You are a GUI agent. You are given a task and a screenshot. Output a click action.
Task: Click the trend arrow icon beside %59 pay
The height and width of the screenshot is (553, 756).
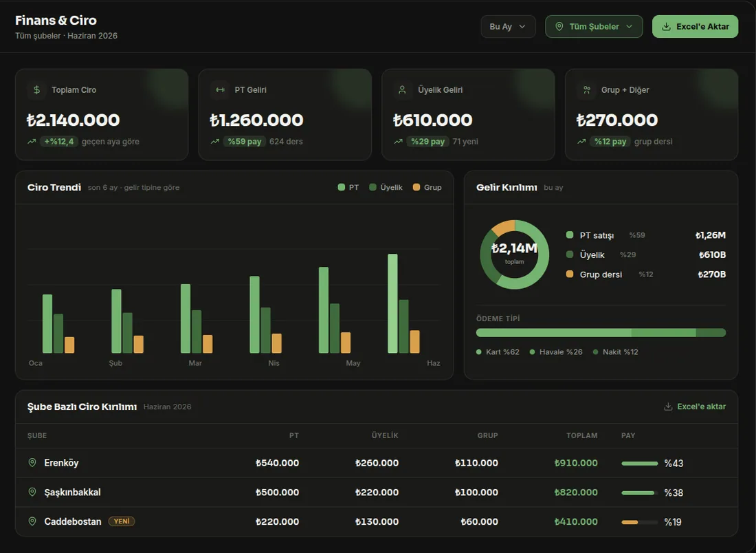(x=215, y=142)
